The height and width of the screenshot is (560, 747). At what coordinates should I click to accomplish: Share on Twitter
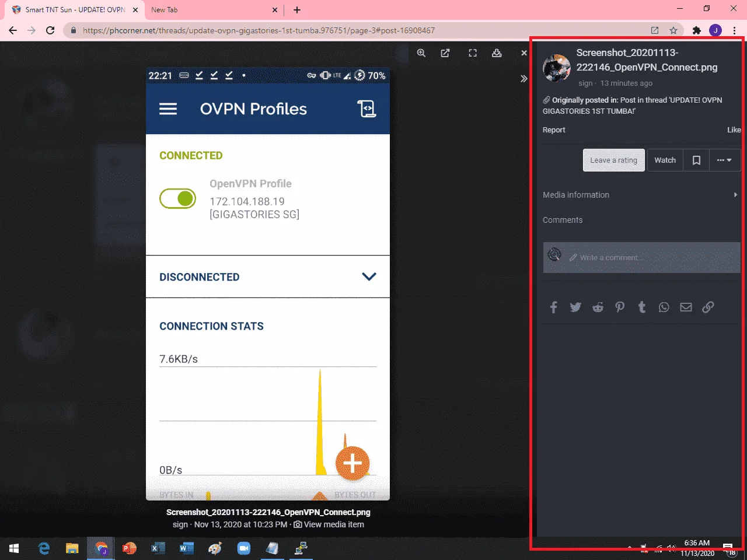(575, 307)
